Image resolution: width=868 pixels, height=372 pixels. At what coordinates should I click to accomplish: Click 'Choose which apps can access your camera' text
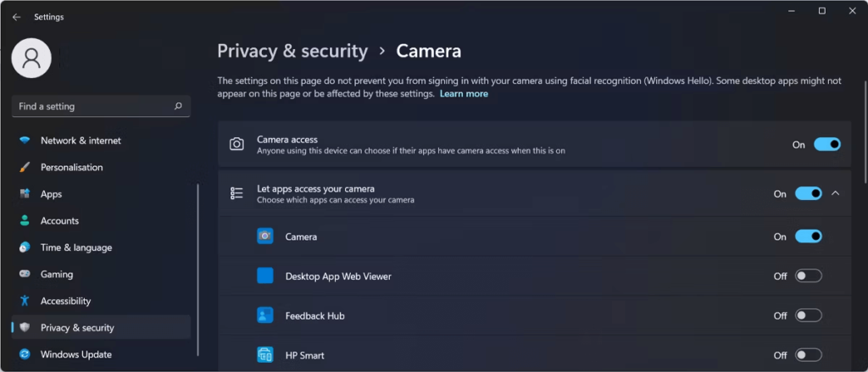coord(336,200)
